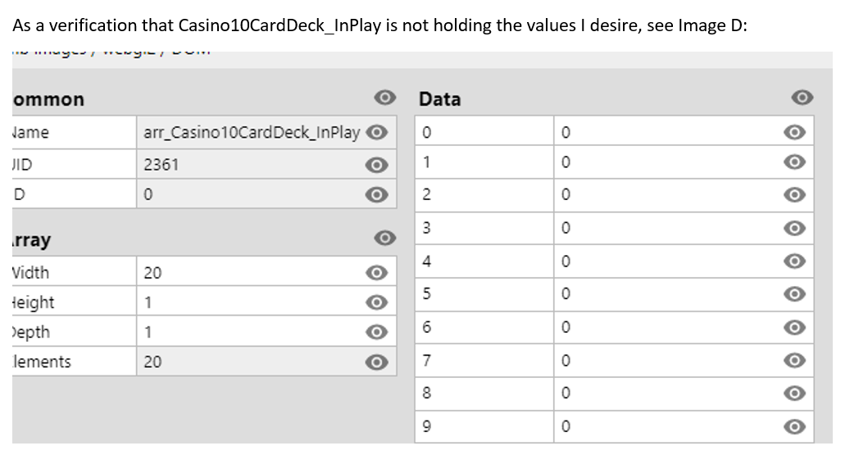
Task: Click the watch eye icon for data index 2
Action: [x=794, y=195]
